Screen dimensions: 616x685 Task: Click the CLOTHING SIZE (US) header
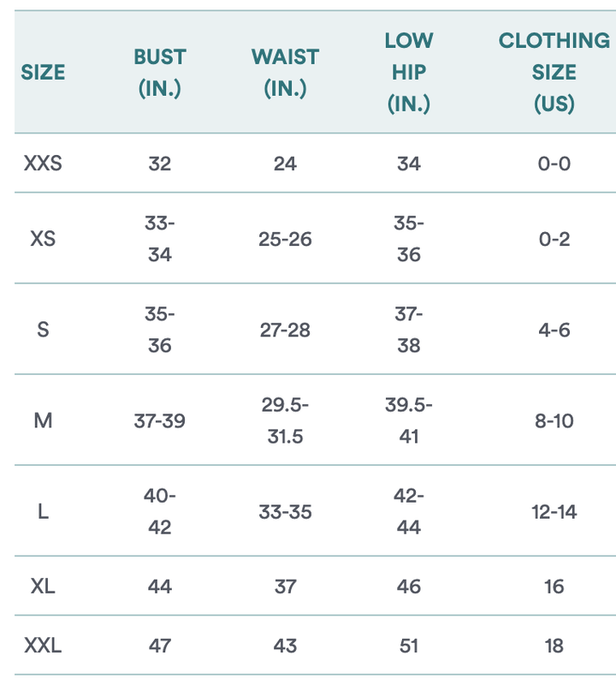[554, 73]
